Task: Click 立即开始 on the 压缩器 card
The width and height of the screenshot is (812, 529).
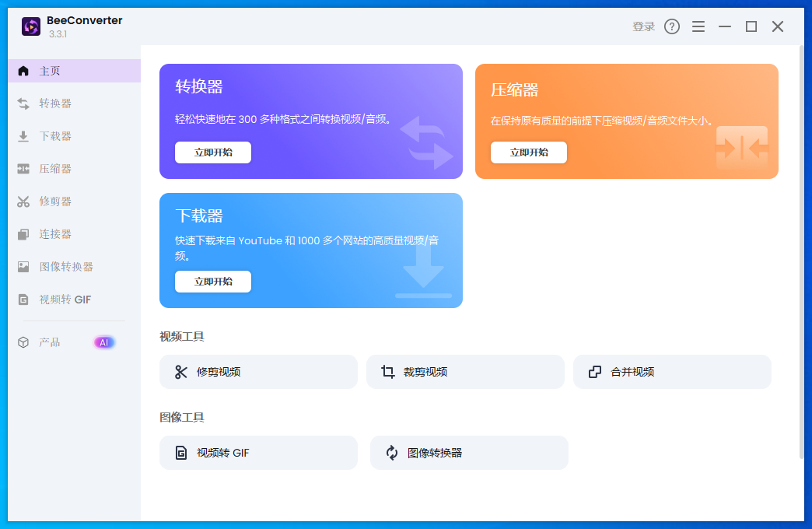Action: coord(529,152)
